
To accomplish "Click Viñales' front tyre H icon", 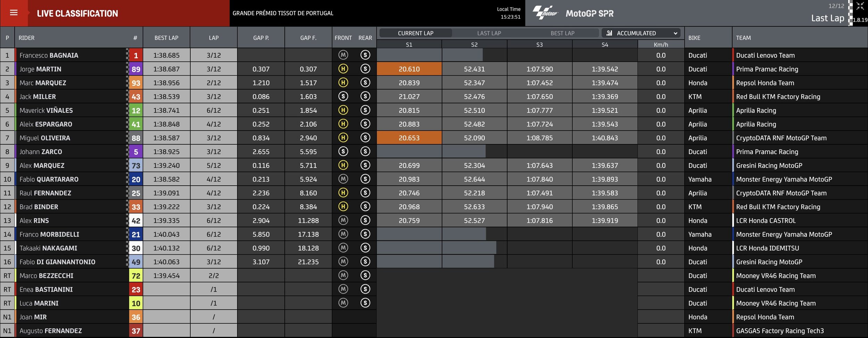I will click(x=343, y=110).
